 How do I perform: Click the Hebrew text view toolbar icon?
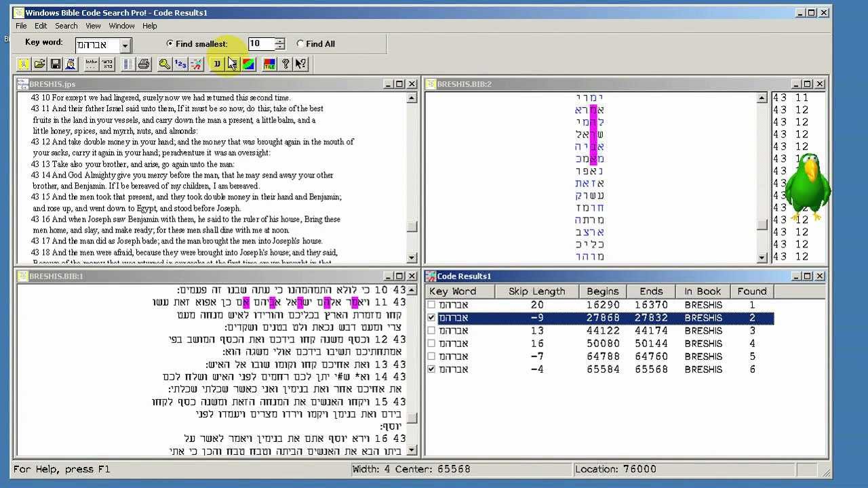107,64
